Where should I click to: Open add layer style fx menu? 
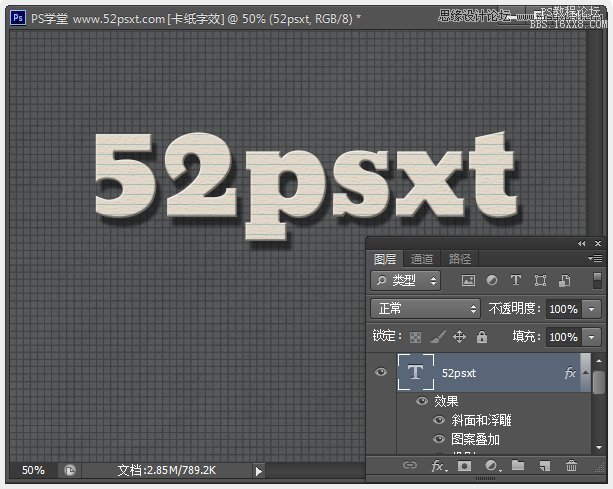[x=439, y=466]
